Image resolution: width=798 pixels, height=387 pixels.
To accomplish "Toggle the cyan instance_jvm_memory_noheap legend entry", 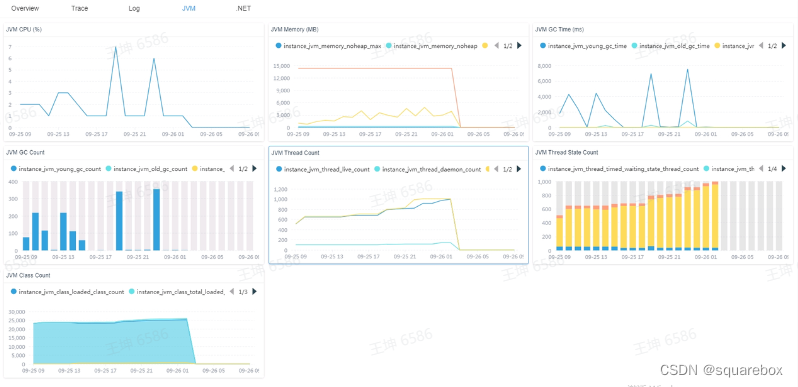I will click(432, 46).
